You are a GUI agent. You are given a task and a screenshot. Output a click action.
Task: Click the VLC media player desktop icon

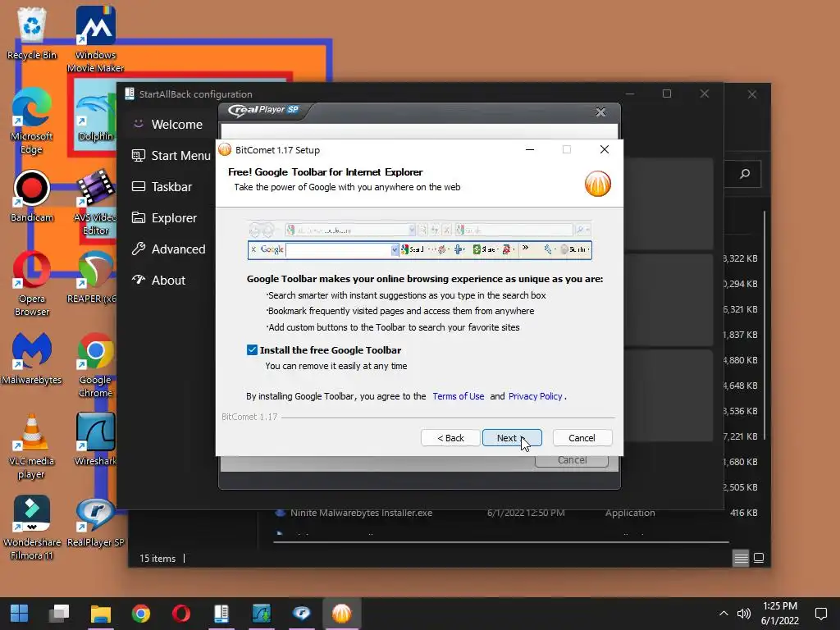[32, 446]
